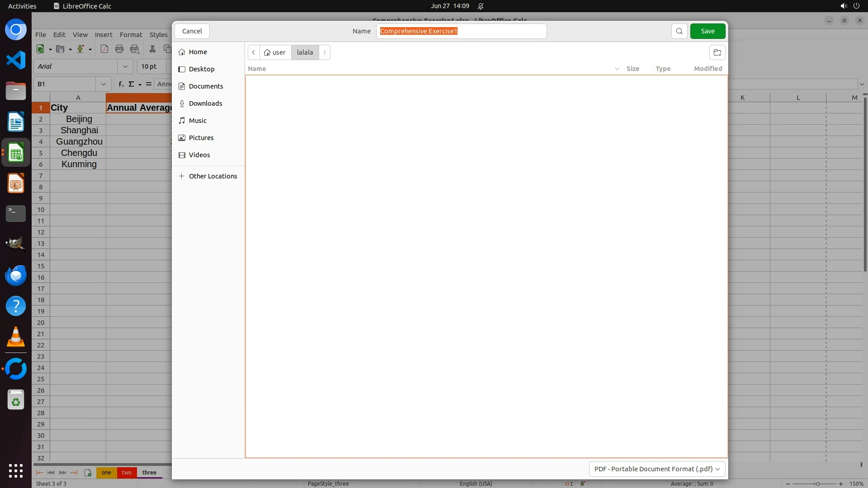Open the file type PDF format dropdown
The image size is (868, 488).
pyautogui.click(x=657, y=469)
